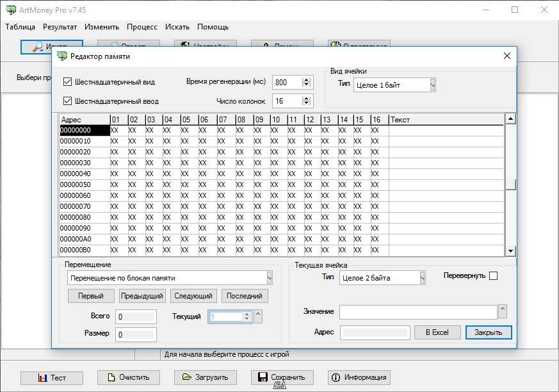
Task: Close the Редактор памяти dialog
Action: (x=507, y=56)
